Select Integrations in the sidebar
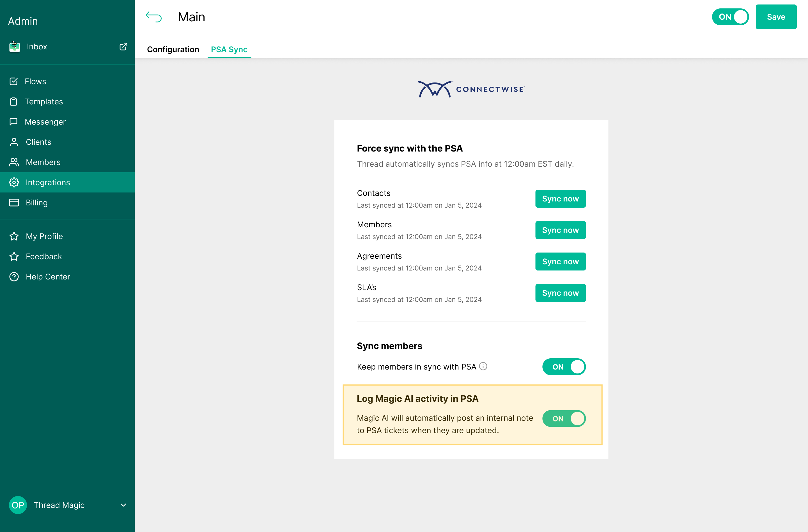 [67, 182]
